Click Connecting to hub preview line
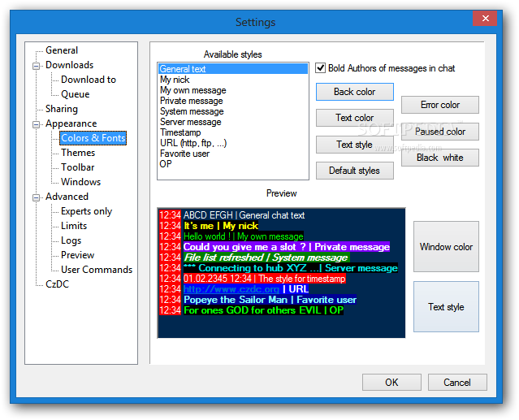519x420 pixels. (x=291, y=268)
